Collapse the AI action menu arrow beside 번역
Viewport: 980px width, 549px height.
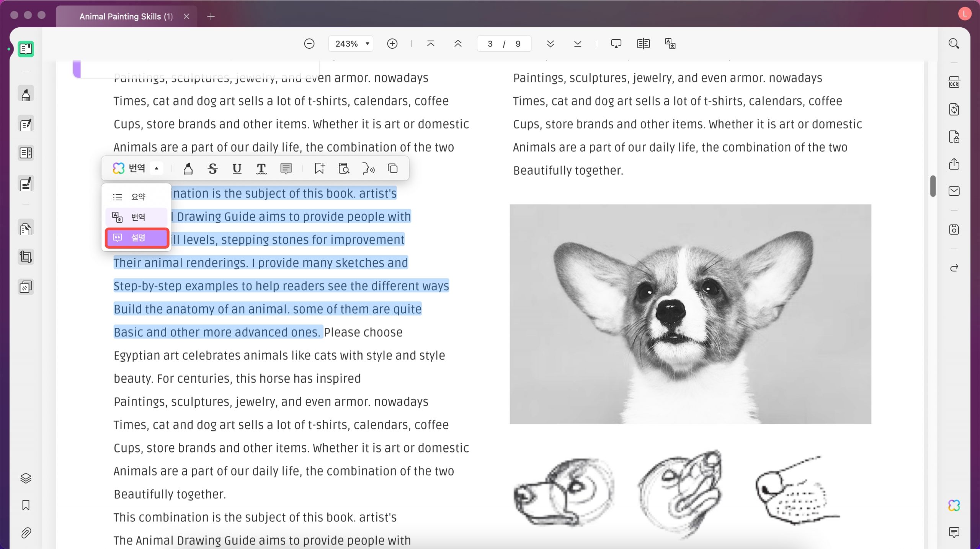click(157, 169)
